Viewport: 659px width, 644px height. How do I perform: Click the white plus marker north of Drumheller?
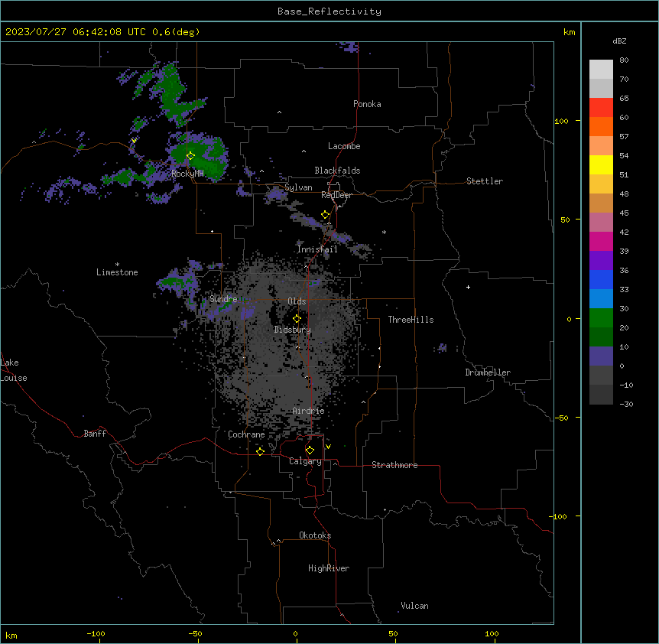468,287
